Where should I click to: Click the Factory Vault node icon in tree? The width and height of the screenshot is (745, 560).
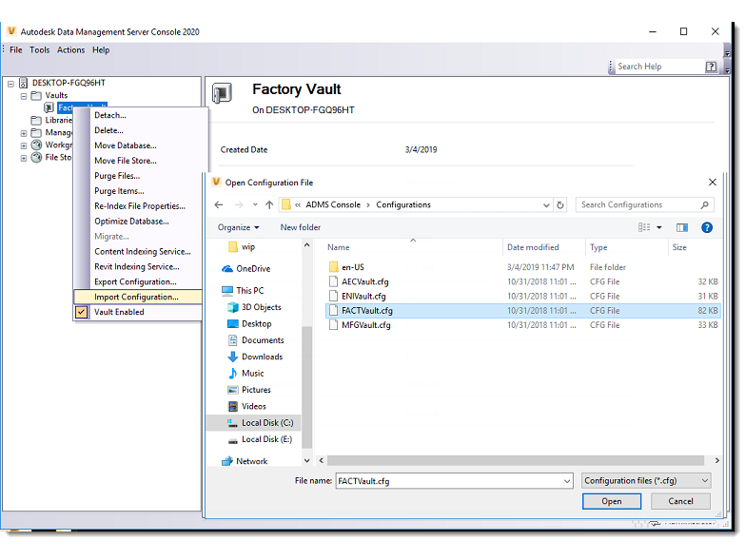click(49, 107)
